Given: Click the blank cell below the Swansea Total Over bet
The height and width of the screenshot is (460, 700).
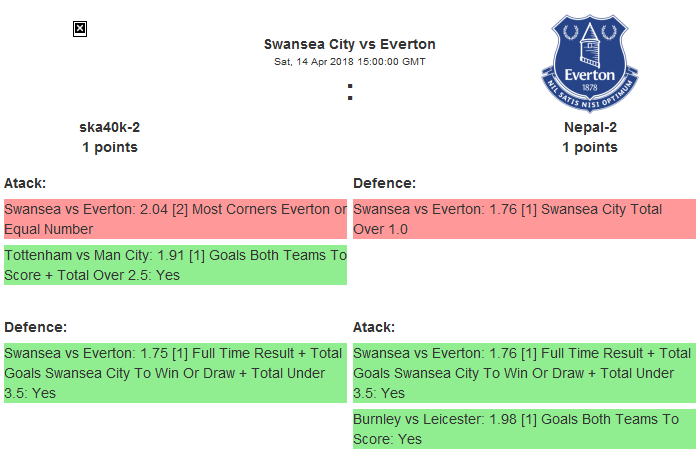Looking at the screenshot, I should click(x=523, y=265).
